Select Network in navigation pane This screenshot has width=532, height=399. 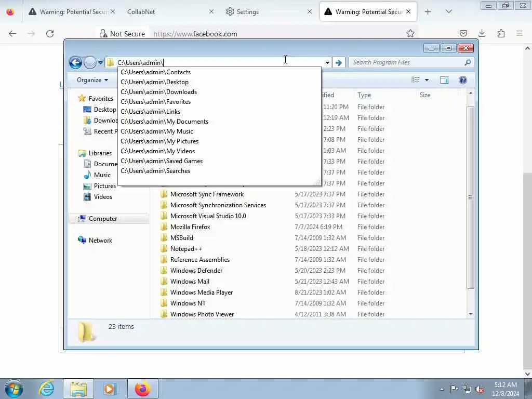(100, 241)
